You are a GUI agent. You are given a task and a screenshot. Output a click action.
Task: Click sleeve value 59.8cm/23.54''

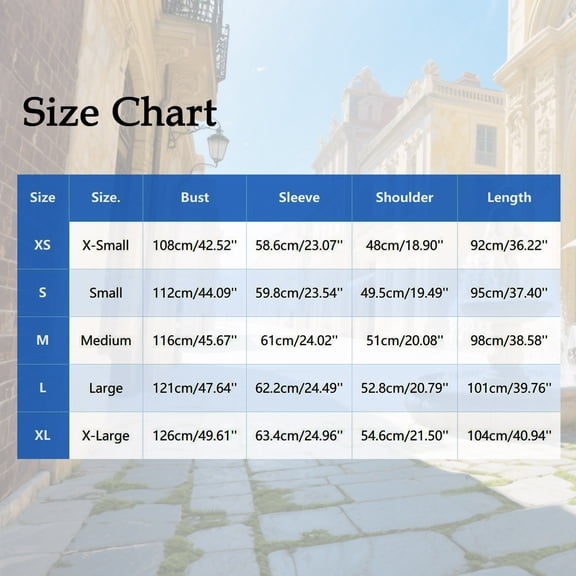pos(299,293)
